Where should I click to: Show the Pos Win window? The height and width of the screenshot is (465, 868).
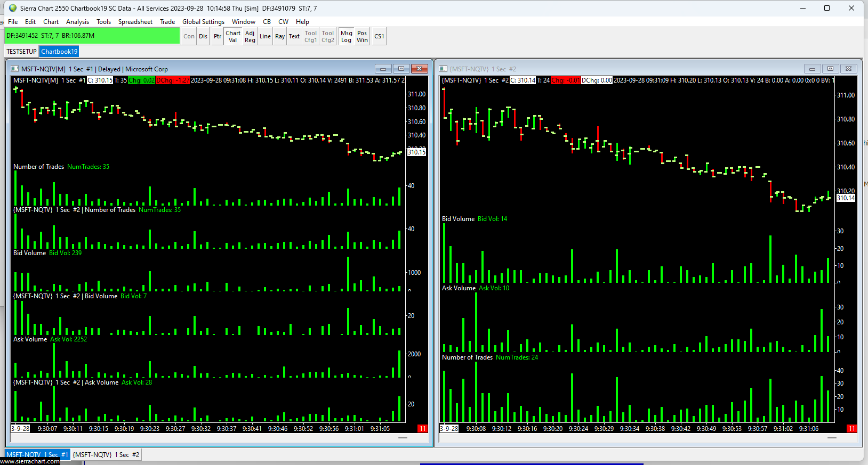(362, 36)
